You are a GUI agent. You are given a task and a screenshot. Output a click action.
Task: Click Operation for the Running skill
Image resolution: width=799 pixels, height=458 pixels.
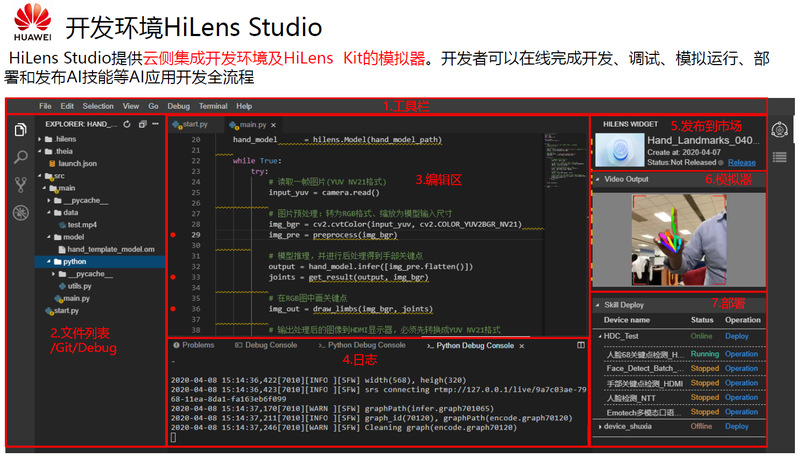[x=741, y=354]
